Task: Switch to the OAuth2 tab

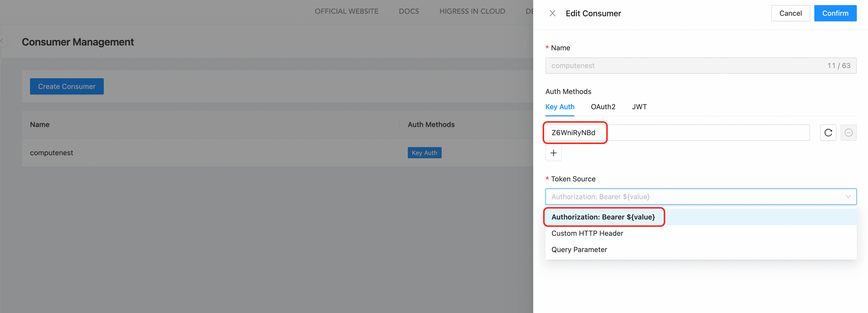Action: pyautogui.click(x=603, y=107)
